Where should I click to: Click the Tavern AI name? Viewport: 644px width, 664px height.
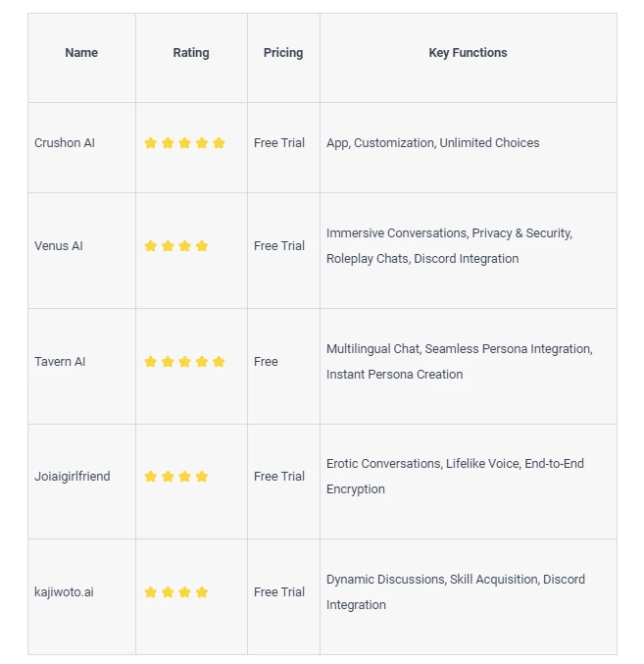[x=60, y=362]
